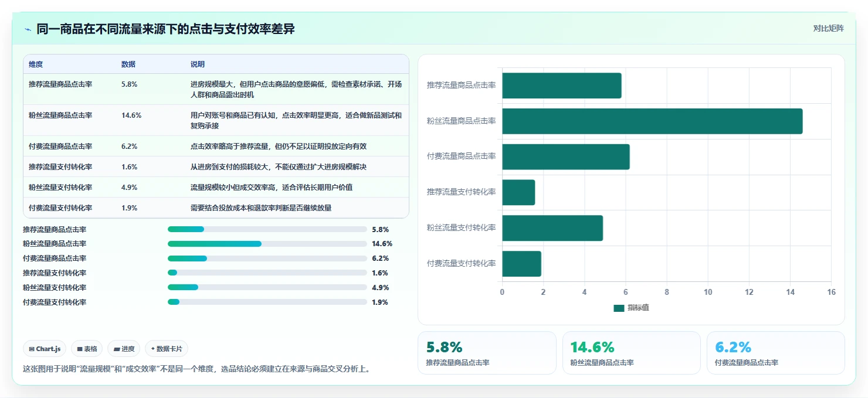Select the 进度 tag chip
This screenshot has width=868, height=398.
(x=124, y=349)
